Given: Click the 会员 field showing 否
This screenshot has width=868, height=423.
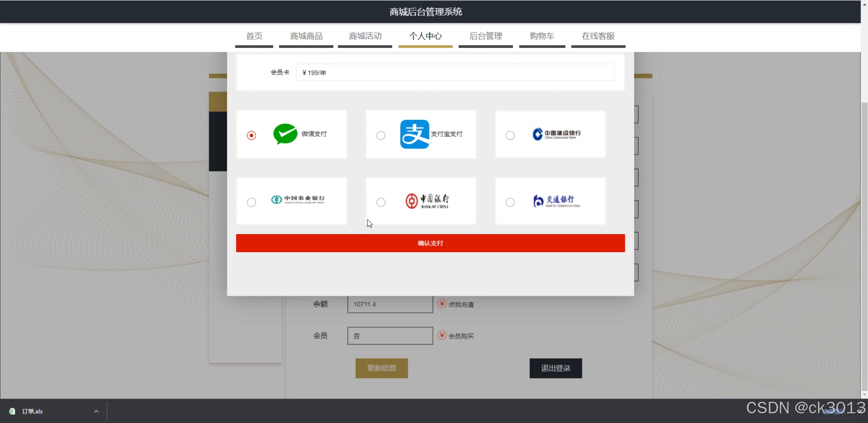Looking at the screenshot, I should [390, 336].
